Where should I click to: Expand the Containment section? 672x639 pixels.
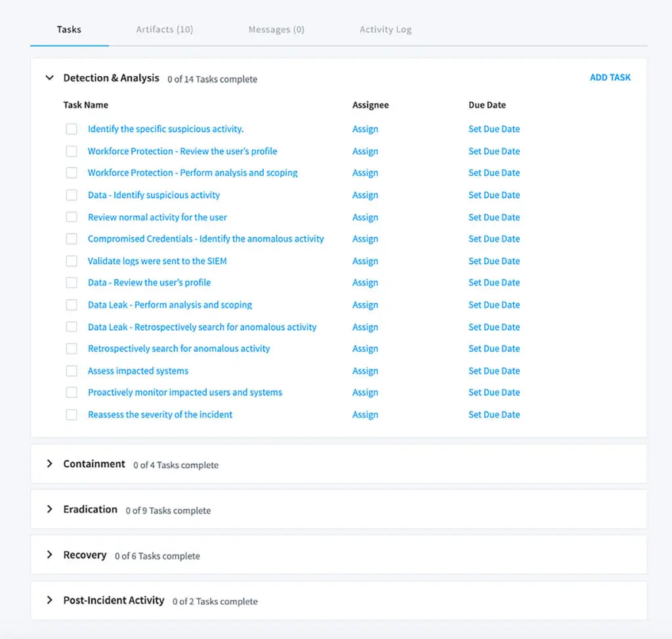(49, 463)
